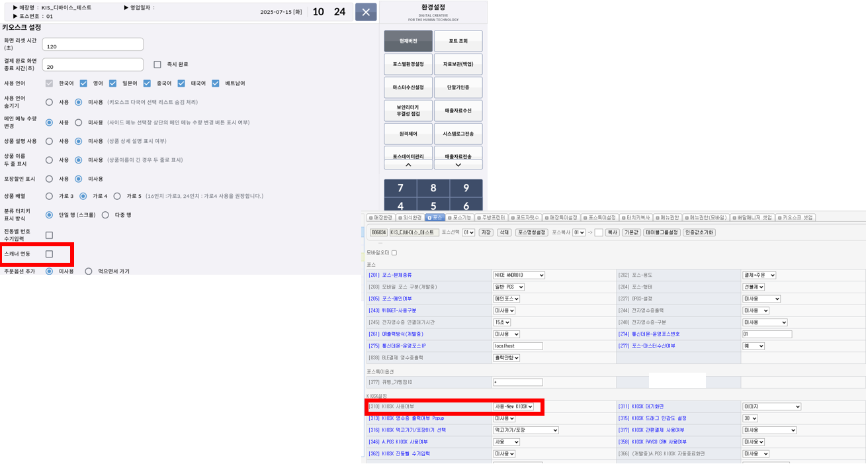Click the 포스명칭설정 button
Image resolution: width=868 pixels, height=468 pixels.
(532, 232)
